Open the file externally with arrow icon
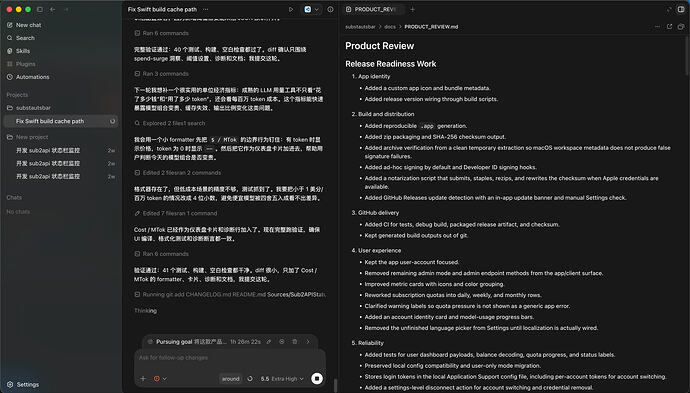This screenshot has width=690, height=393. coord(669,27)
